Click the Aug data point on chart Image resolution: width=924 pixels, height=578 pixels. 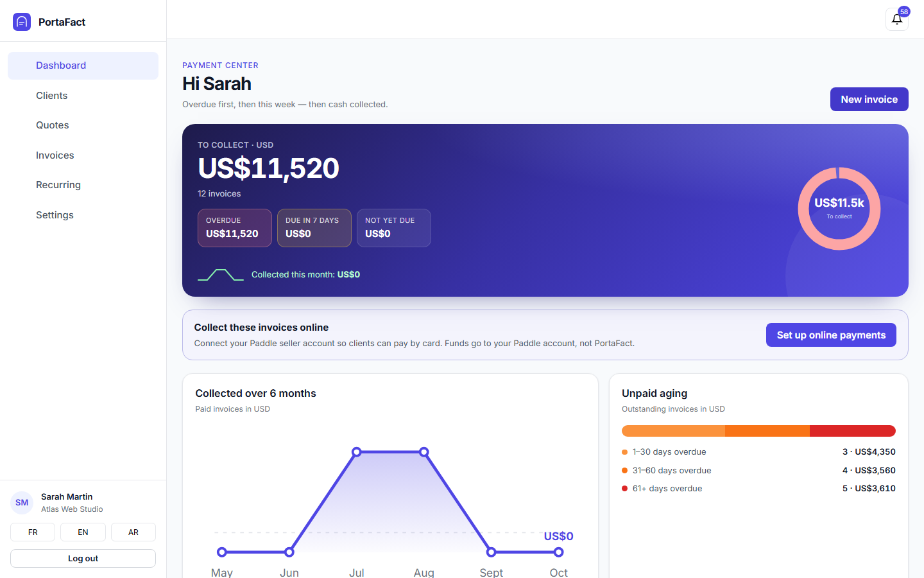[424, 452]
